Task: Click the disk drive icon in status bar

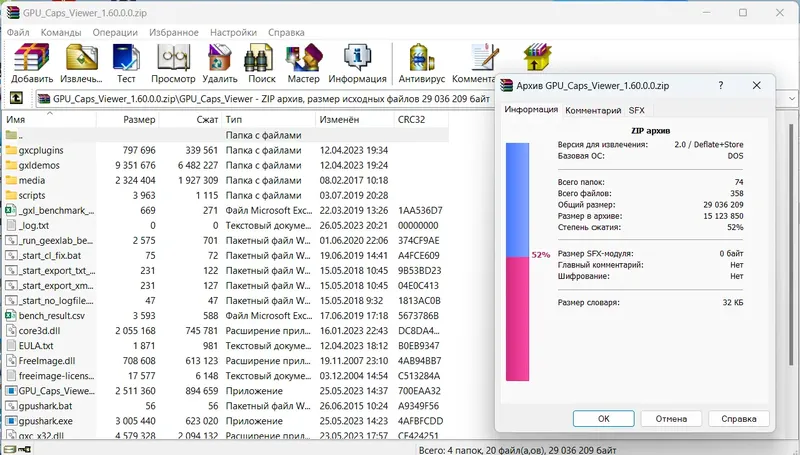Action: click(x=10, y=449)
